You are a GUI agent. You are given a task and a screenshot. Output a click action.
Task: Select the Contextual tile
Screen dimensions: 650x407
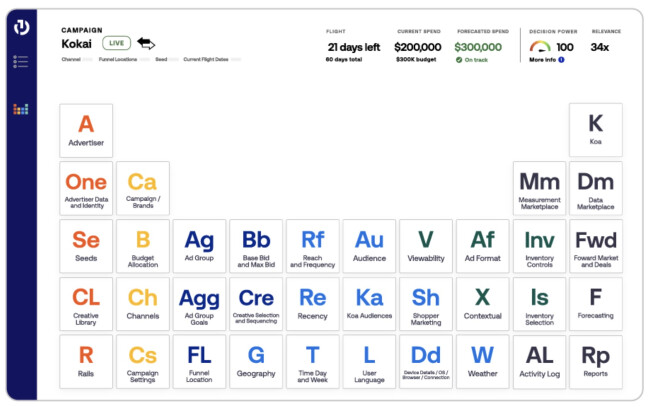point(483,304)
